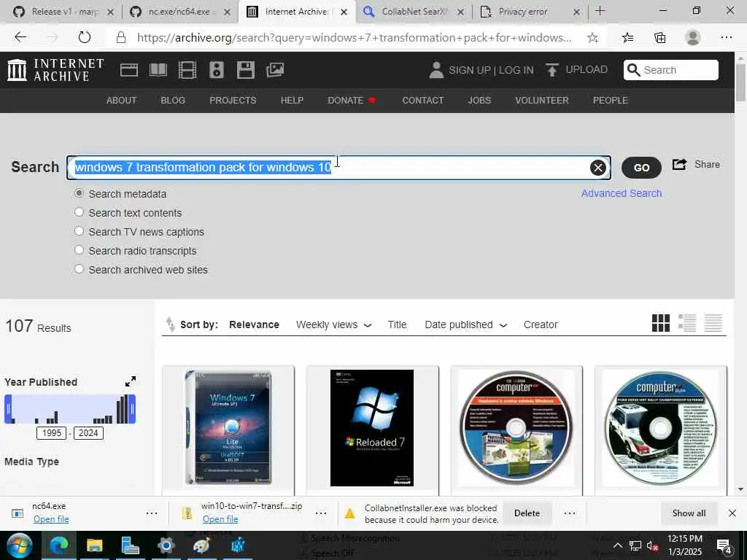
Task: Switch to the Privacy error tab
Action: click(x=530, y=12)
